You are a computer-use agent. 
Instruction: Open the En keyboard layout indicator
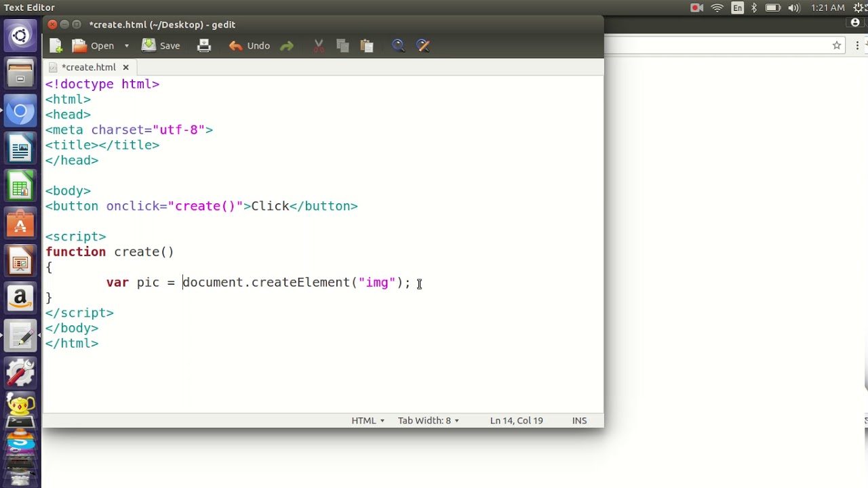click(x=737, y=8)
